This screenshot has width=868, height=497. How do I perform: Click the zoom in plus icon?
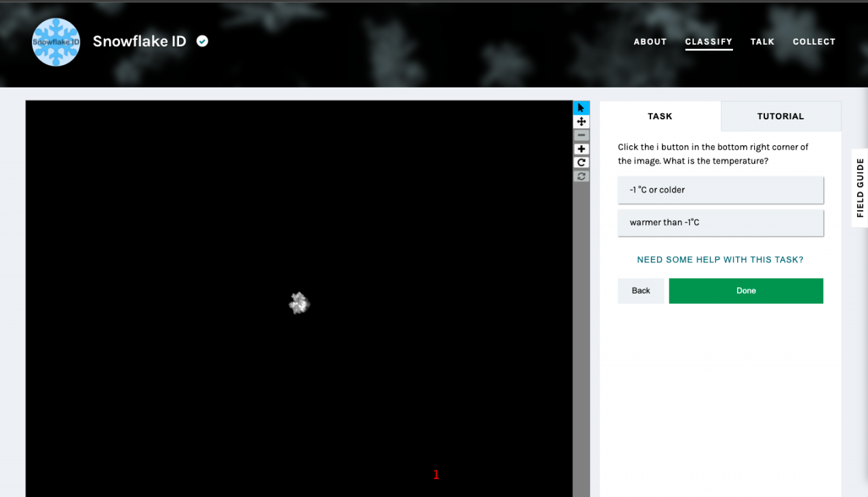tap(581, 149)
